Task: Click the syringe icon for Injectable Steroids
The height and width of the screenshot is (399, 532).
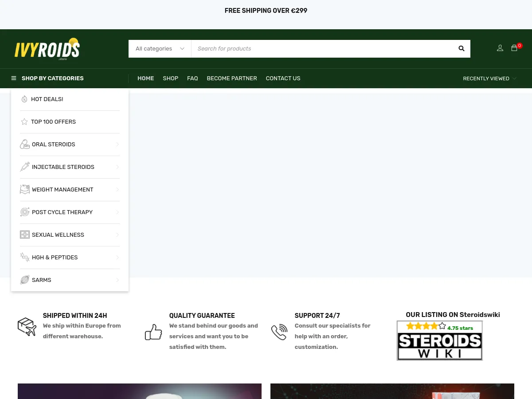Action: (25, 167)
